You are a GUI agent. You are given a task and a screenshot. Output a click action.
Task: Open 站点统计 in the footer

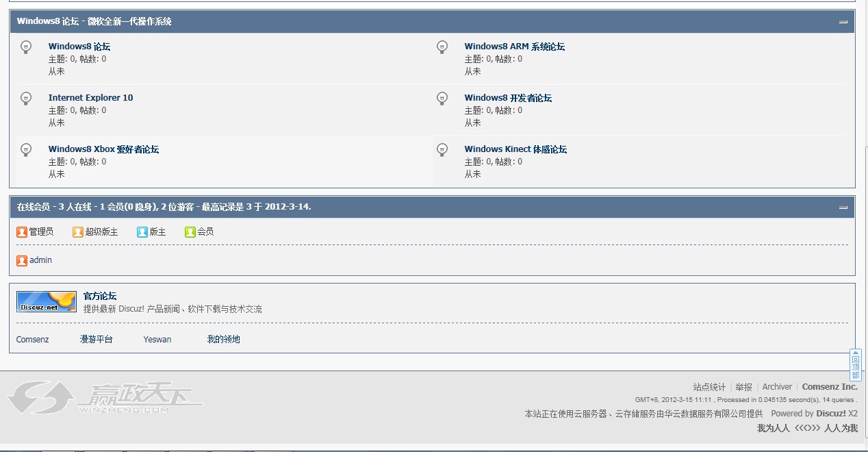(709, 387)
